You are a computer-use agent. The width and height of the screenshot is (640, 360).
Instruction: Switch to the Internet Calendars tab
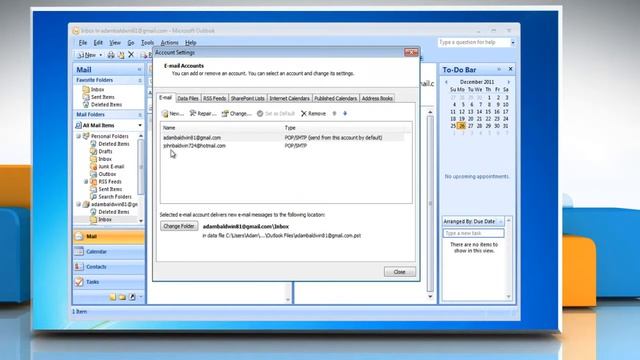289,98
